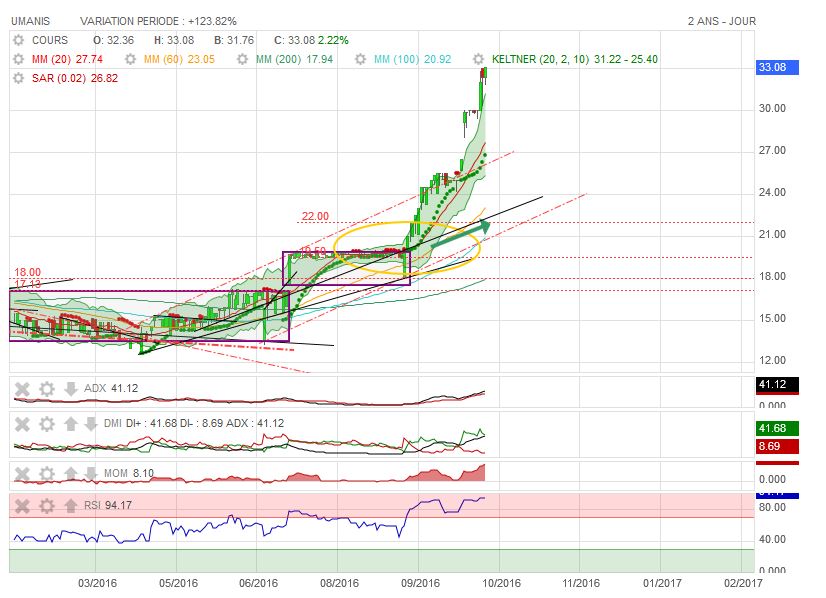Screen dimensions: 826x598
Task: Click the 09/2016 date axis label
Action: point(420,583)
